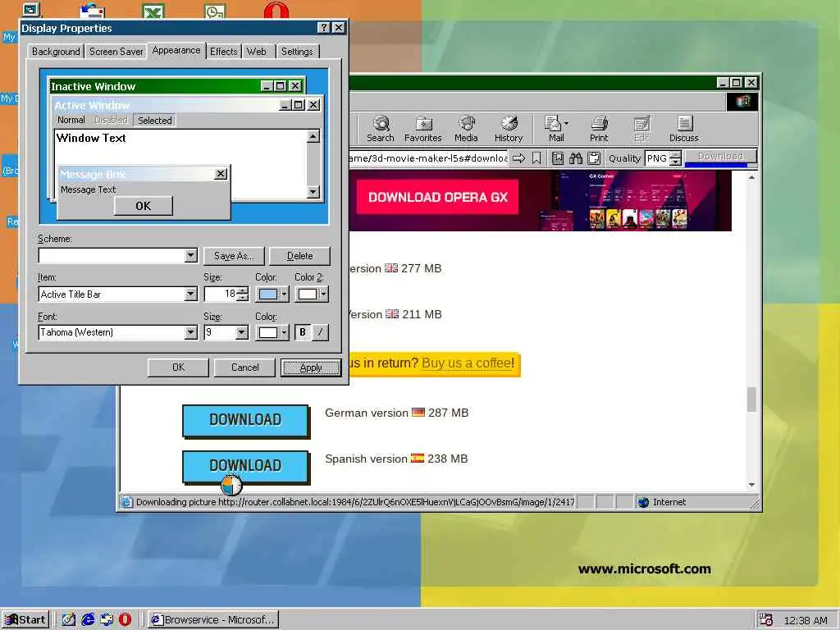Image resolution: width=840 pixels, height=630 pixels.
Task: Open the Scheme dropdown
Action: [x=190, y=256]
